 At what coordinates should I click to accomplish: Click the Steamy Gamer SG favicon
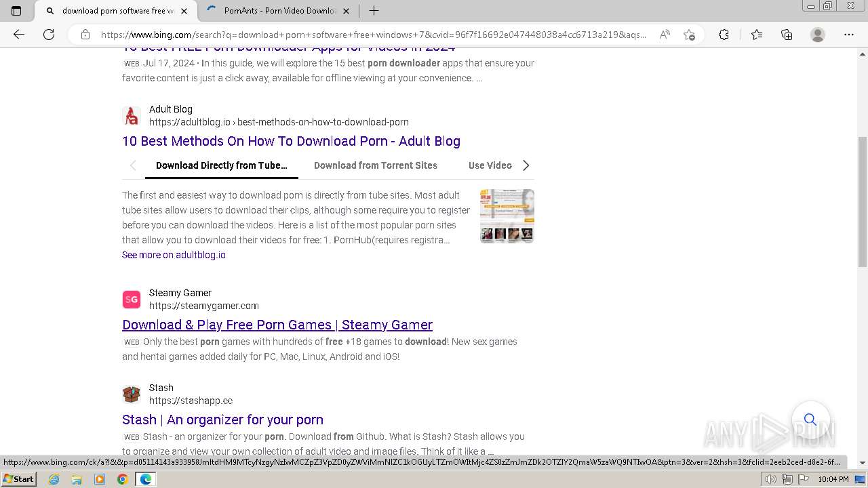click(132, 299)
